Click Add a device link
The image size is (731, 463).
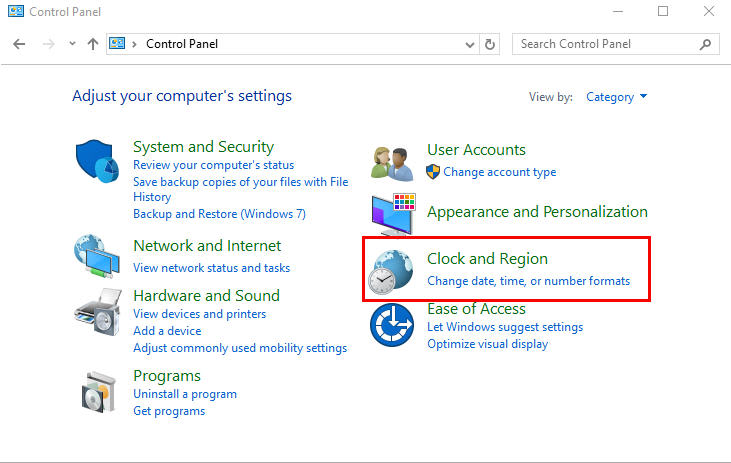coord(167,331)
